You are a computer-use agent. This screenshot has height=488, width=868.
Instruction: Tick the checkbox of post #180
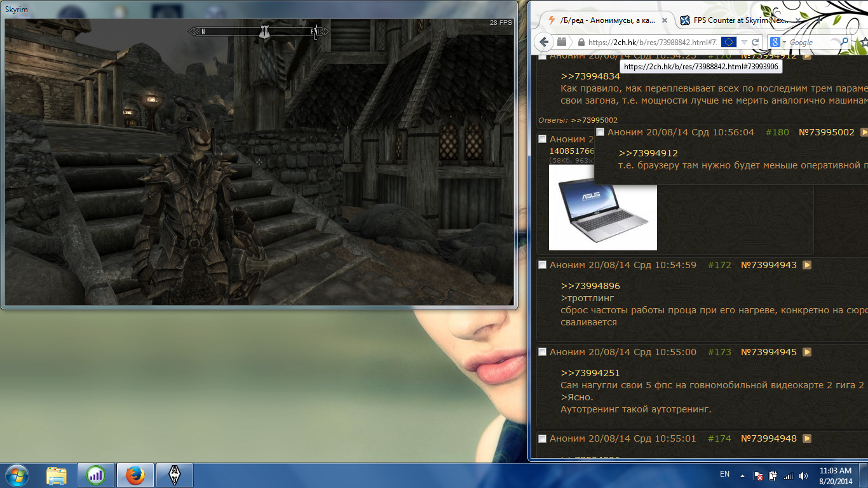click(600, 132)
